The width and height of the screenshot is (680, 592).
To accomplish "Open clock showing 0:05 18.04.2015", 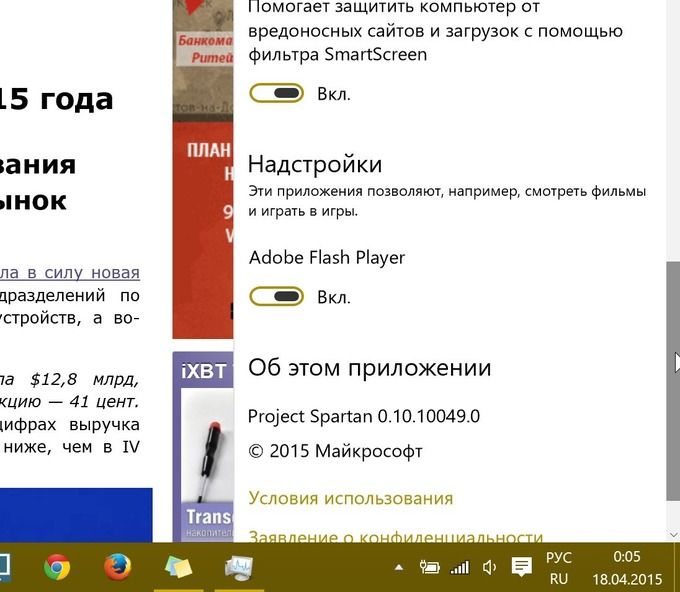I will pos(627,568).
